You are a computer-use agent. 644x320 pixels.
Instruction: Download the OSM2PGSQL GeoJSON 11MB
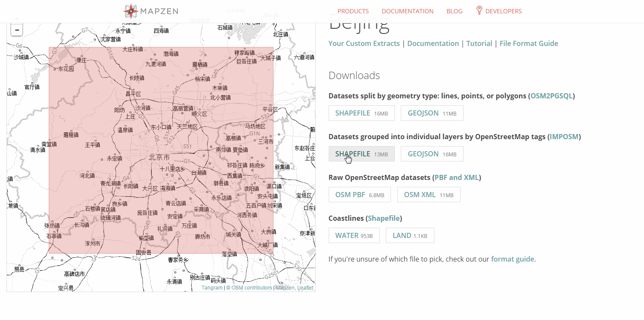click(x=432, y=113)
